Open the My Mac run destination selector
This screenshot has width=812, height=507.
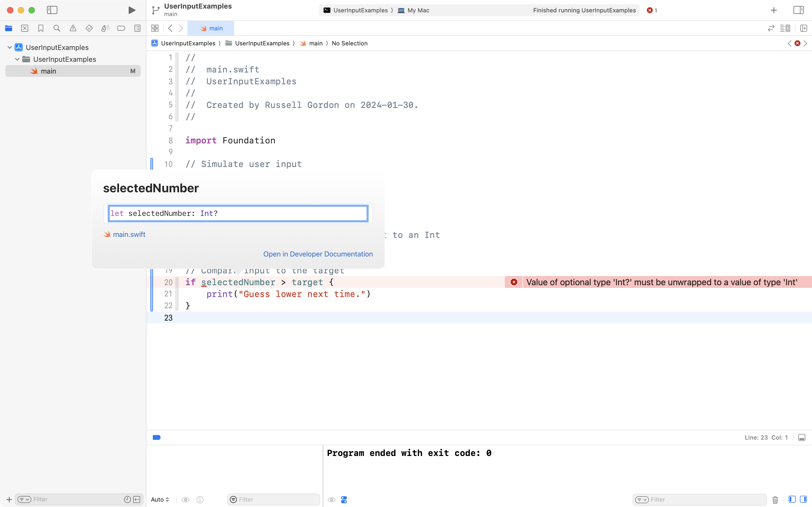(x=417, y=10)
